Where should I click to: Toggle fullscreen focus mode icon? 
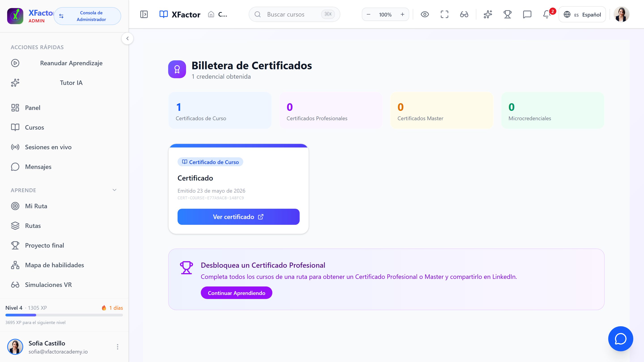click(x=444, y=15)
